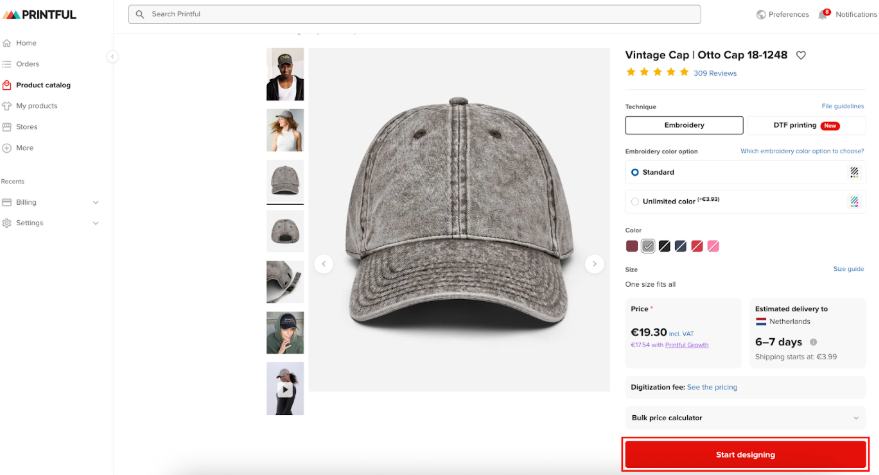Show next product image arrow
Screen dimensions: 879x475
tap(594, 264)
